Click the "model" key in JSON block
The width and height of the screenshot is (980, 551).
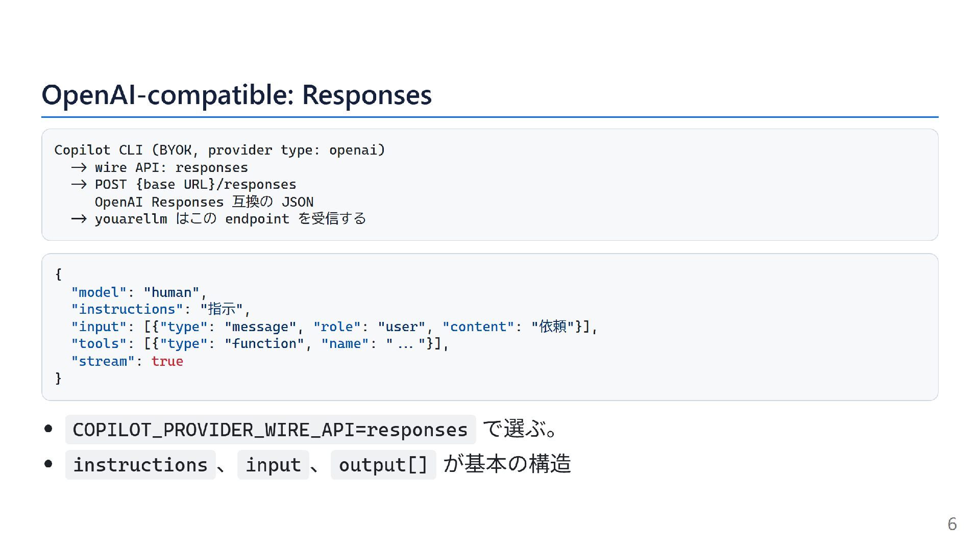99,292
